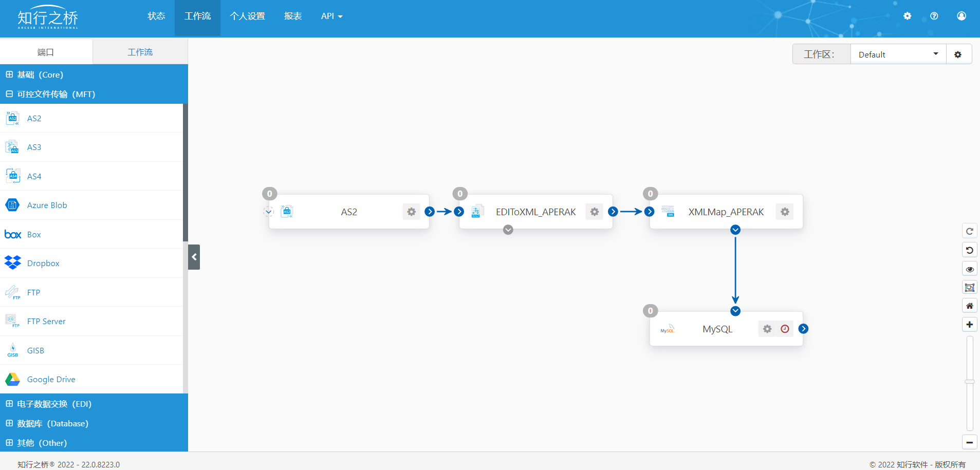Click the Azure Blob icon
980x470 pixels.
click(x=12, y=205)
